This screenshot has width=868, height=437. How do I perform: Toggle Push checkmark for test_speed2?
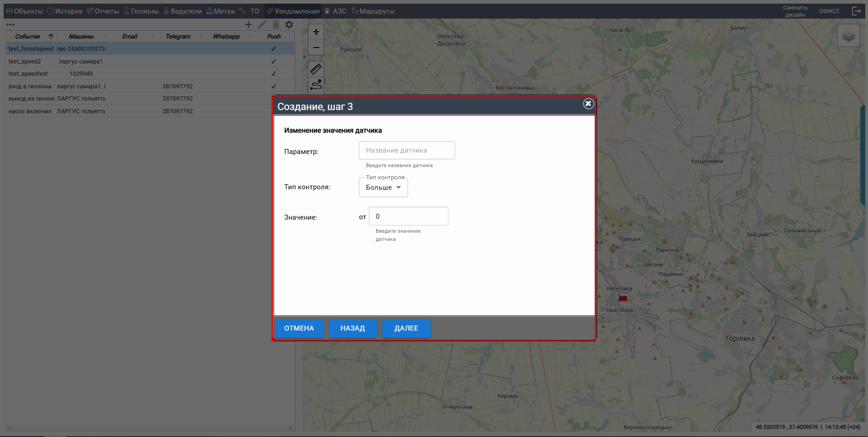pos(274,62)
